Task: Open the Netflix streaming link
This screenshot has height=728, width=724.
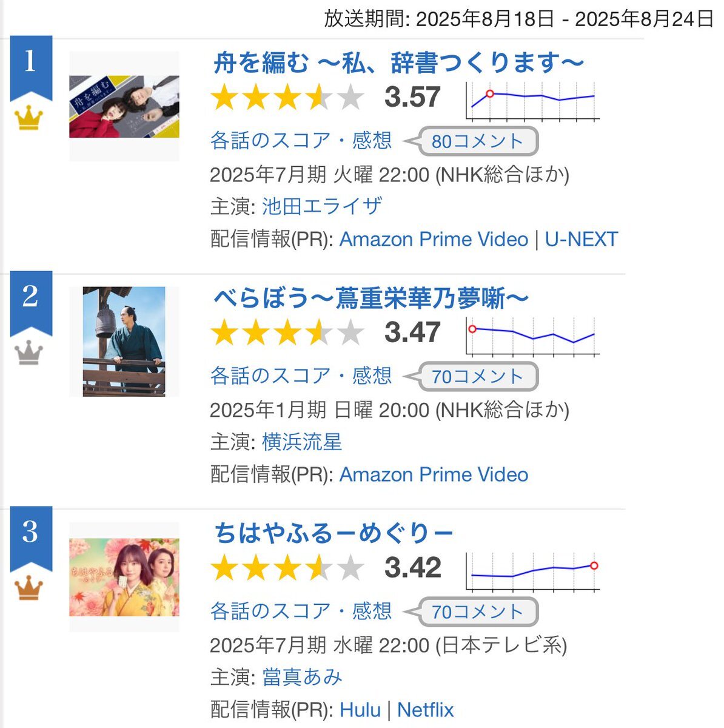Action: click(426, 710)
